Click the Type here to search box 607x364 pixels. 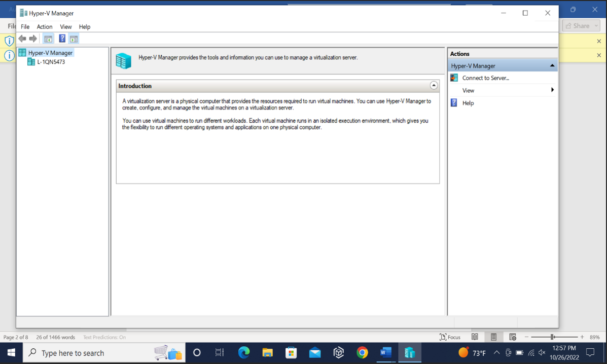pos(104,352)
